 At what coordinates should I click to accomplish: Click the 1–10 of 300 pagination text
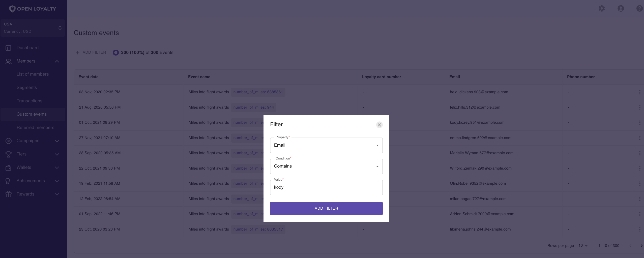pos(609,246)
